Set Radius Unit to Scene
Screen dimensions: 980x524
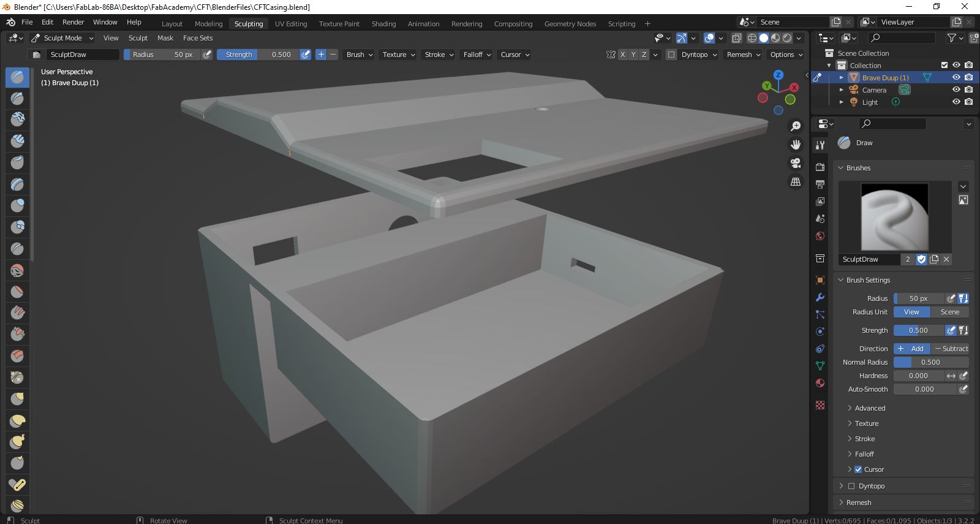tap(950, 312)
